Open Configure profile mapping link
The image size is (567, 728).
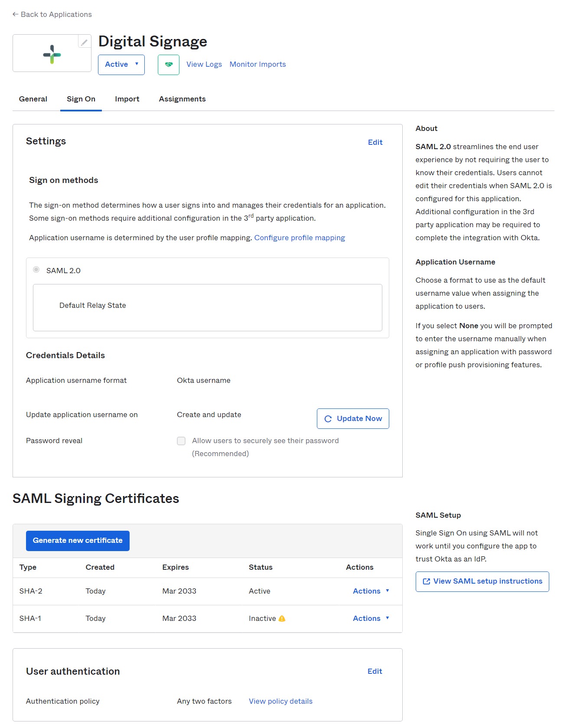click(300, 238)
